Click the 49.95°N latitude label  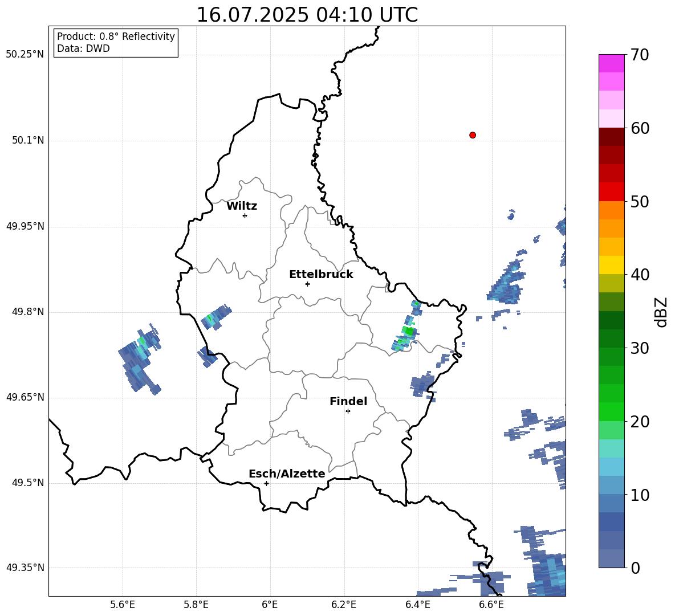(25, 226)
